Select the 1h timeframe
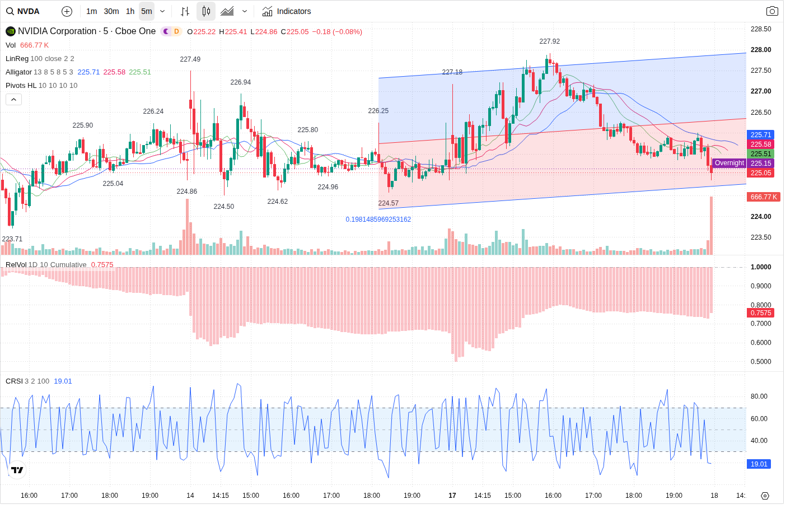Image resolution: width=795 pixels, height=532 pixels. click(130, 11)
